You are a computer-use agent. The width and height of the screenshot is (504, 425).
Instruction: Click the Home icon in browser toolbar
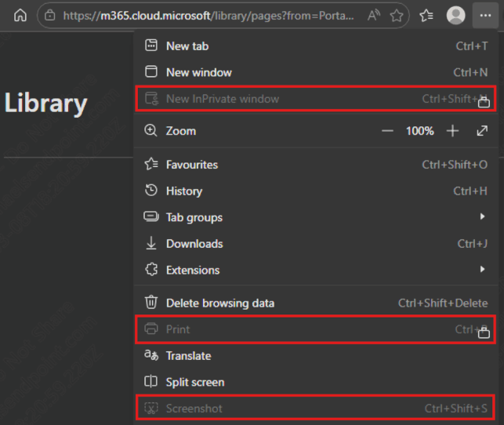20,15
